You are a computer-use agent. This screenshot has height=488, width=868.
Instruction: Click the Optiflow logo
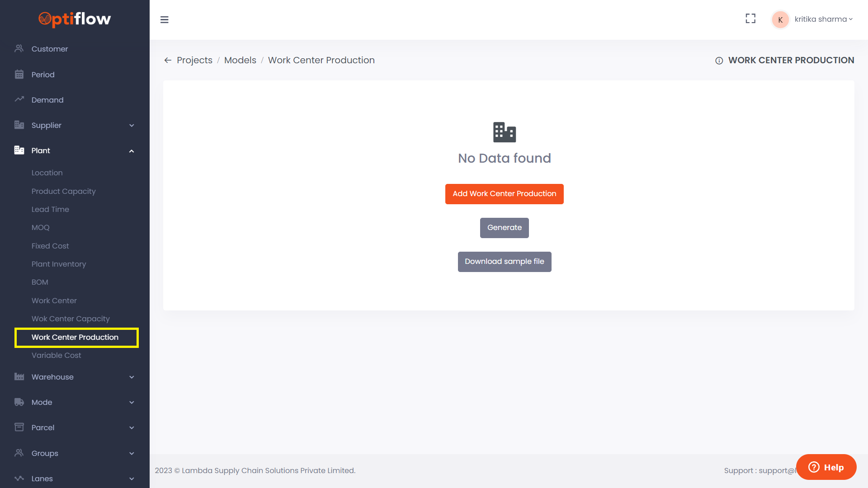click(75, 19)
